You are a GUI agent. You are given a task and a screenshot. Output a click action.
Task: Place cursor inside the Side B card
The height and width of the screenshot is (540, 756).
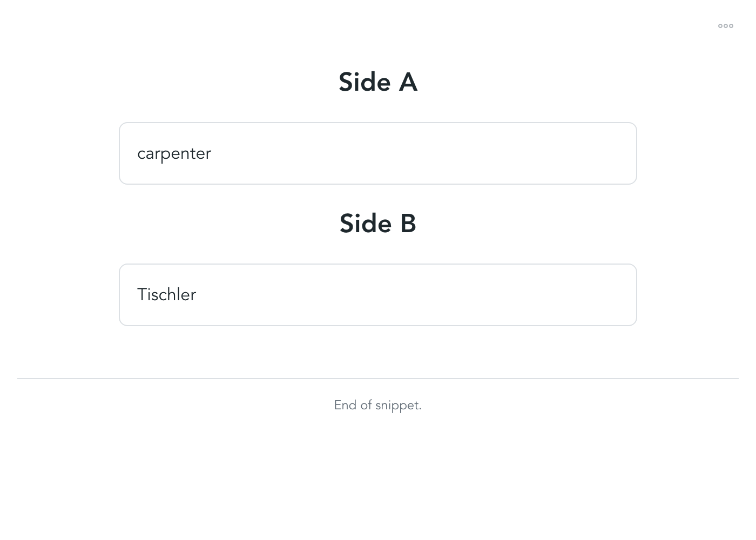coord(378,294)
